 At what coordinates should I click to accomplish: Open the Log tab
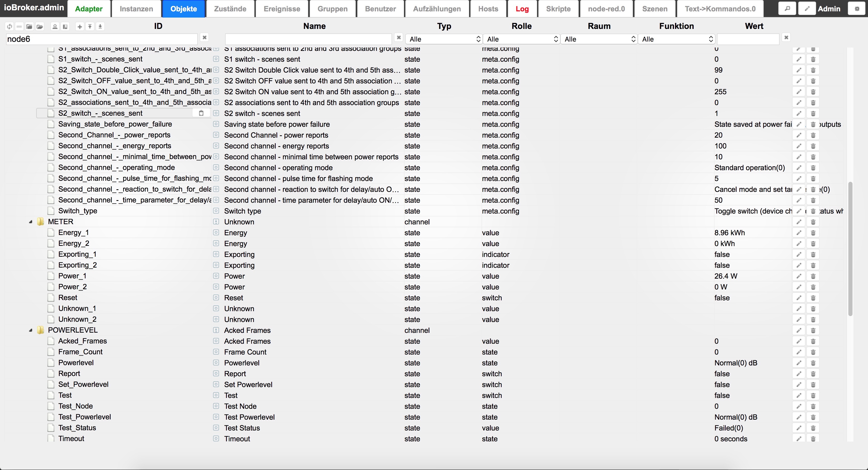[x=522, y=9]
